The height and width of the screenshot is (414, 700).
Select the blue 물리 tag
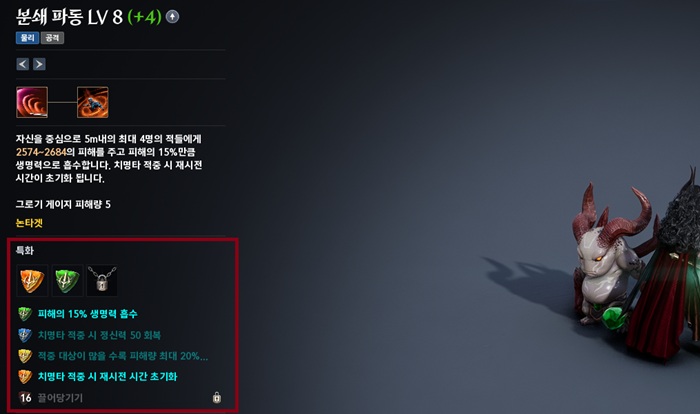27,38
